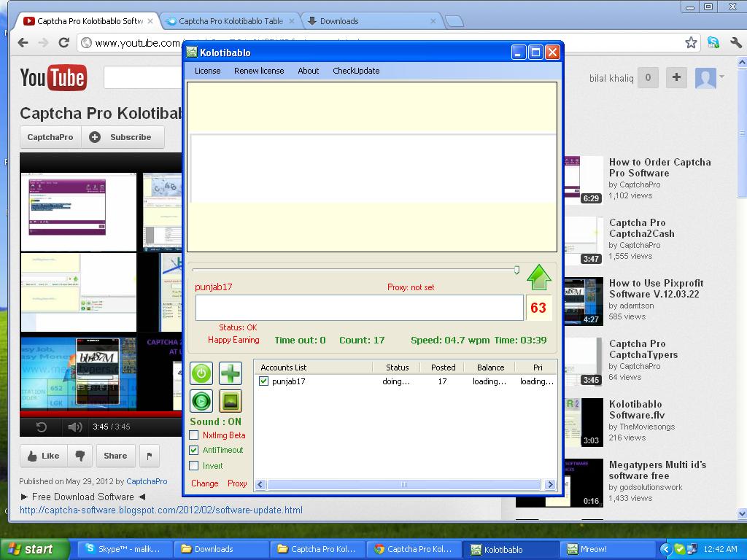Toggle Sound : ON label
This screenshot has height=560, width=747.
coord(216,421)
